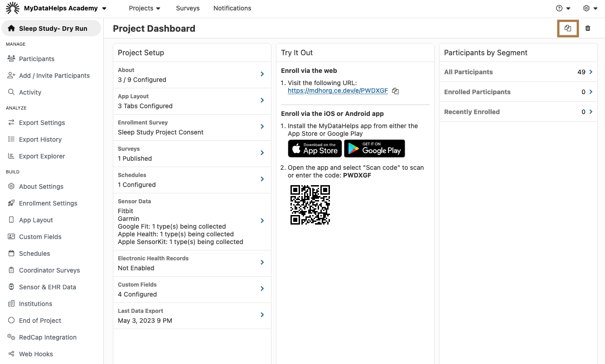Open the Notifications top navigation item
This screenshot has width=605, height=364.
point(232,8)
